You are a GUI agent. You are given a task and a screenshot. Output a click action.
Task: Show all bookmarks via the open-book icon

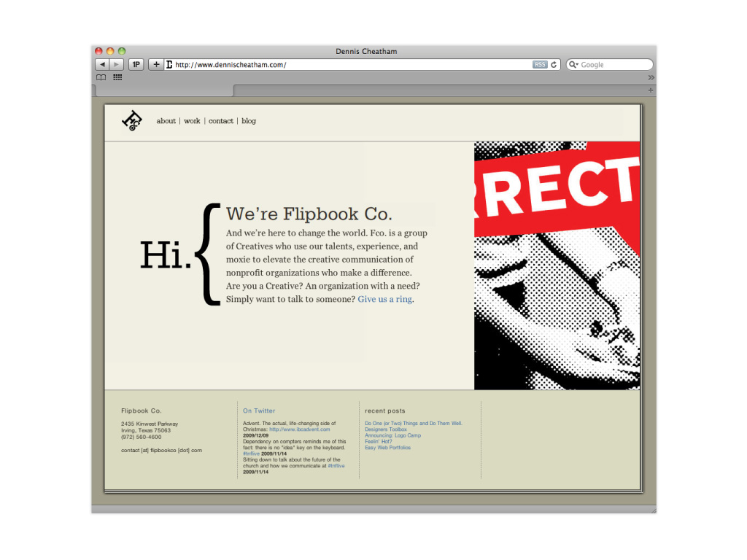pos(101,77)
